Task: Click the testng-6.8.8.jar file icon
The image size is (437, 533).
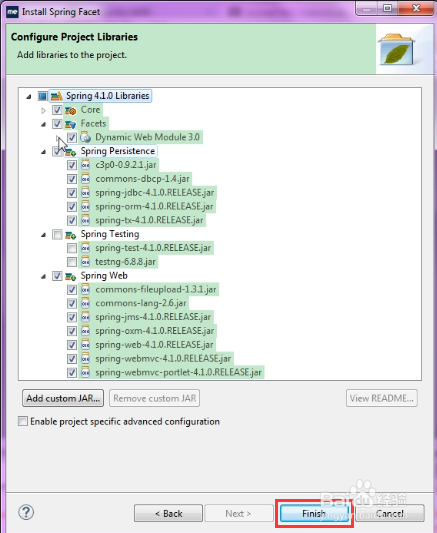Action: [85, 262]
